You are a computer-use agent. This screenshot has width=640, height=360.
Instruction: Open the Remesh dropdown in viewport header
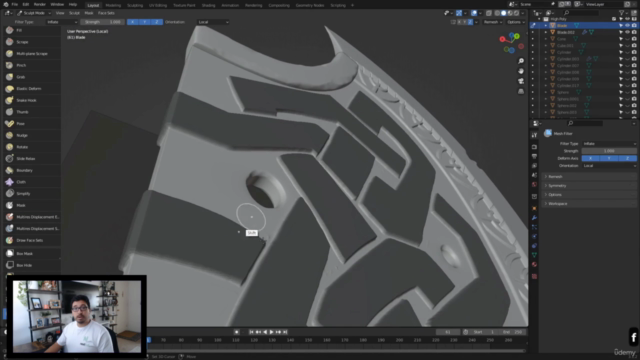pyautogui.click(x=492, y=22)
